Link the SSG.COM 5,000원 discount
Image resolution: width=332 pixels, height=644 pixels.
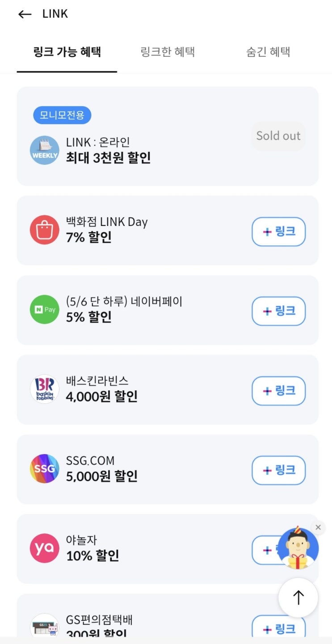278,470
